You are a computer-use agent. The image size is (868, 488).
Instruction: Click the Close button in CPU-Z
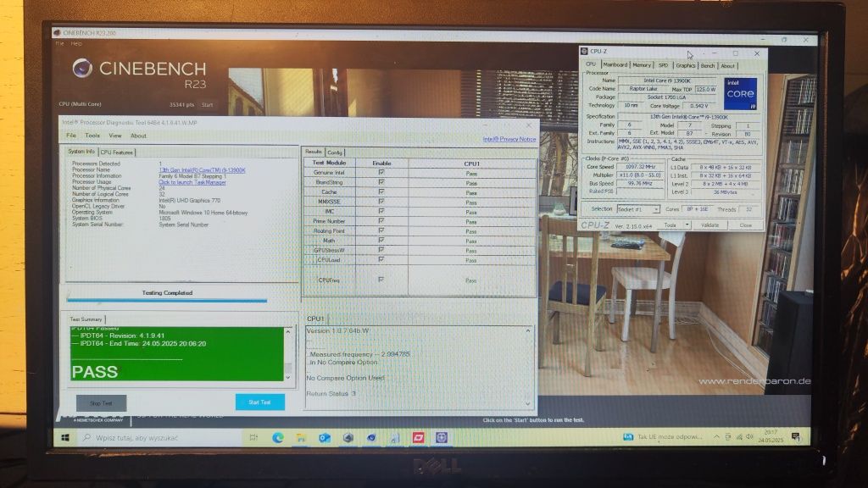(746, 225)
